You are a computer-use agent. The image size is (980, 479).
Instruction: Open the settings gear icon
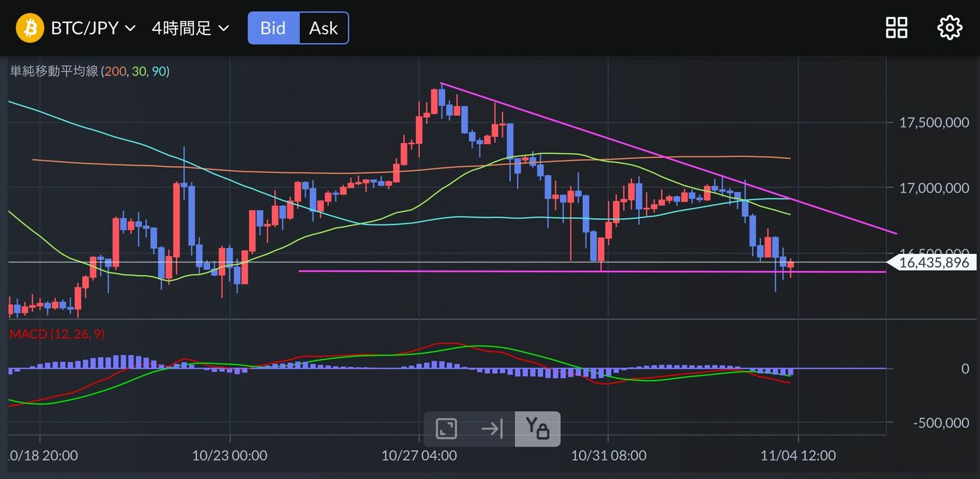click(949, 28)
